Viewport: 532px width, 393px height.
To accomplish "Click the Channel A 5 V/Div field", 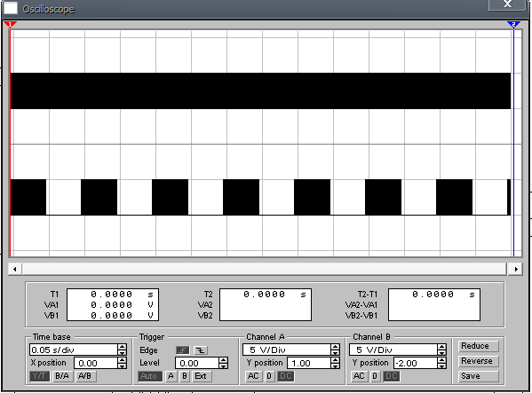I will (x=287, y=350).
